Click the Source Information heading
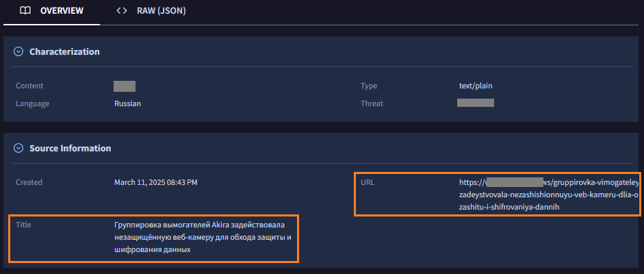This screenshot has width=644, height=274. coord(70,148)
